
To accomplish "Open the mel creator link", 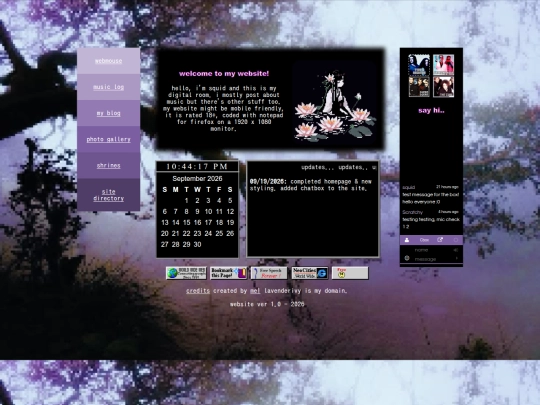I will (255, 291).
